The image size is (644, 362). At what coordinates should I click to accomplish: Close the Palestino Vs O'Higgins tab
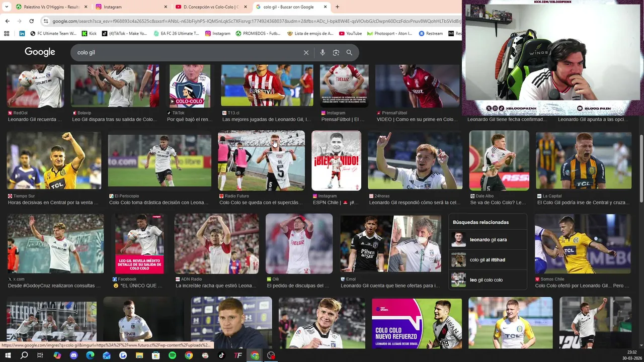86,7
